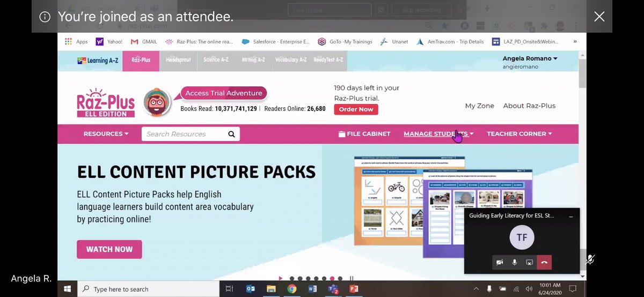Play the banner carousel with the arrow
This screenshot has height=297, width=644.
280,278
